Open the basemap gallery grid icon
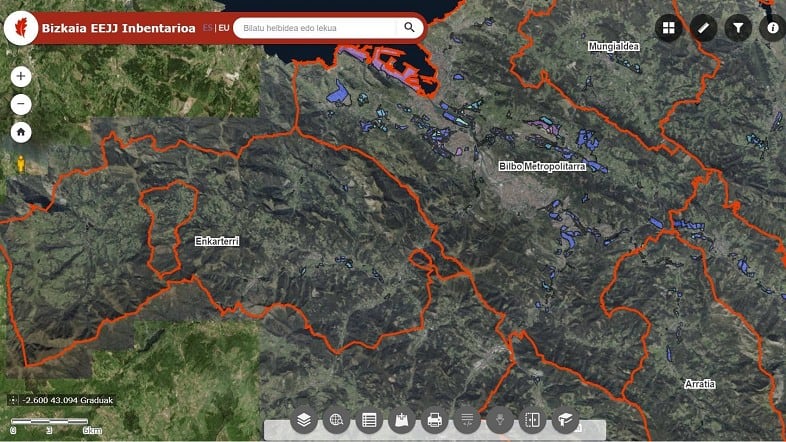The width and height of the screenshot is (786, 442). tap(669, 28)
